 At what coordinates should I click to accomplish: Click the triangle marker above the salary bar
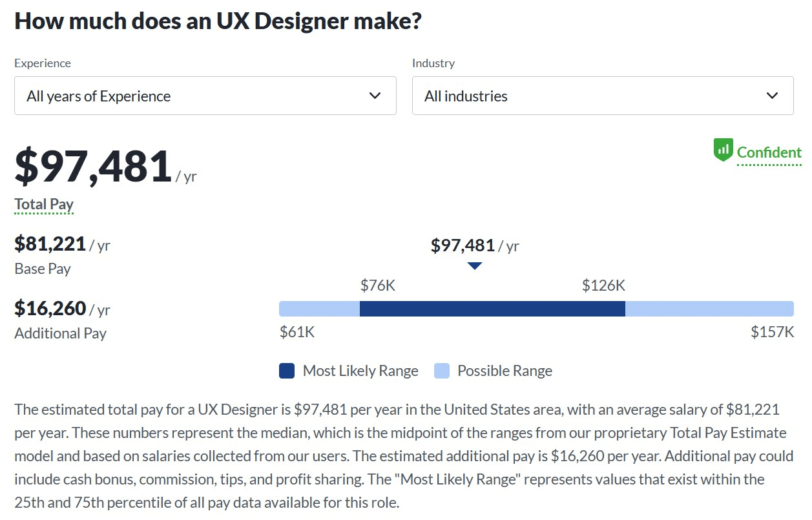(x=475, y=265)
